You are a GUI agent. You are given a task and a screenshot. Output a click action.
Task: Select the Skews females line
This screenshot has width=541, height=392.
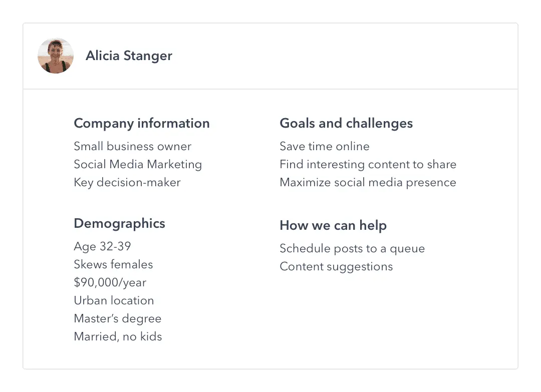click(113, 264)
